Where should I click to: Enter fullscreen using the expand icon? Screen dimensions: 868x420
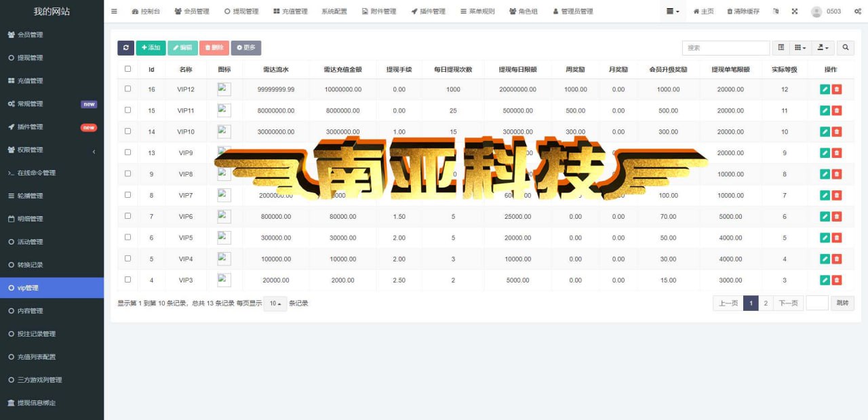[795, 12]
